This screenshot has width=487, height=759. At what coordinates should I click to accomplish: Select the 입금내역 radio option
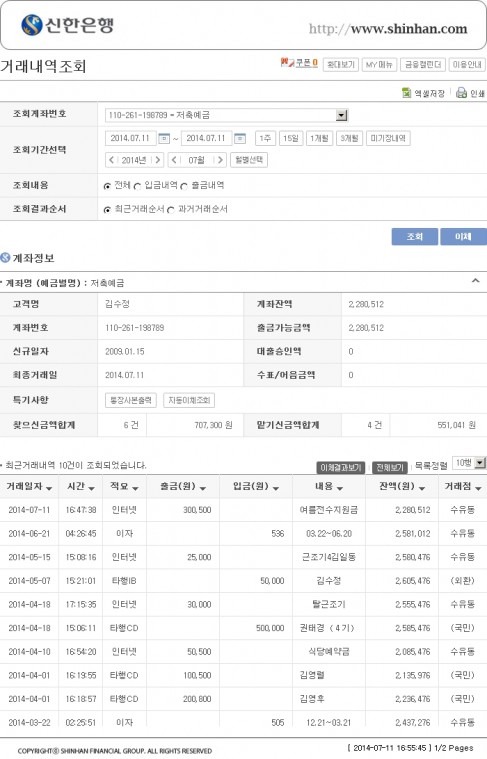(x=137, y=186)
